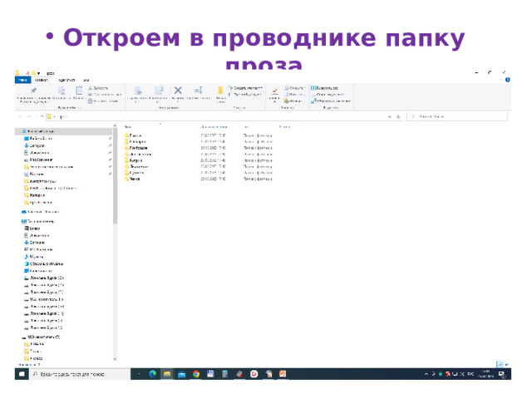Select OneDrive - Personal in navigation pane
Screen dimensions: 532x399
tap(41, 212)
